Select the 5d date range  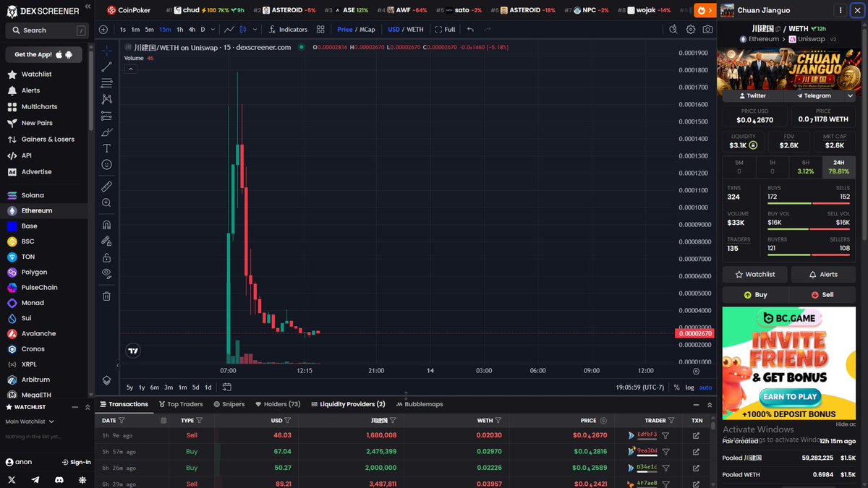click(x=195, y=388)
